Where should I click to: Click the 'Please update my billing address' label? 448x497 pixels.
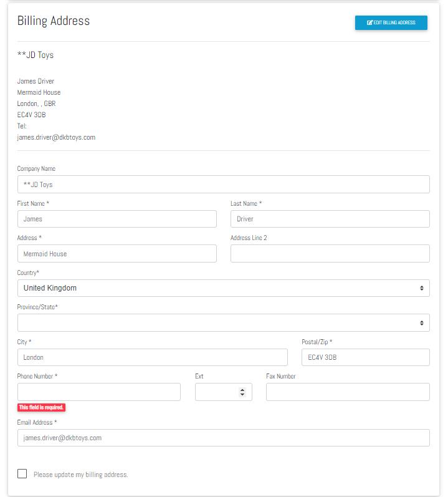pos(81,475)
